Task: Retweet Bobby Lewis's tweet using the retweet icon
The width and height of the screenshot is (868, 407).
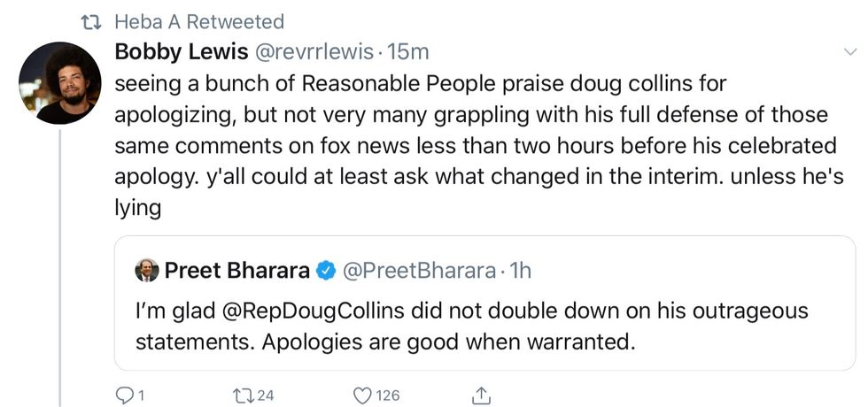Action: pyautogui.click(x=242, y=395)
